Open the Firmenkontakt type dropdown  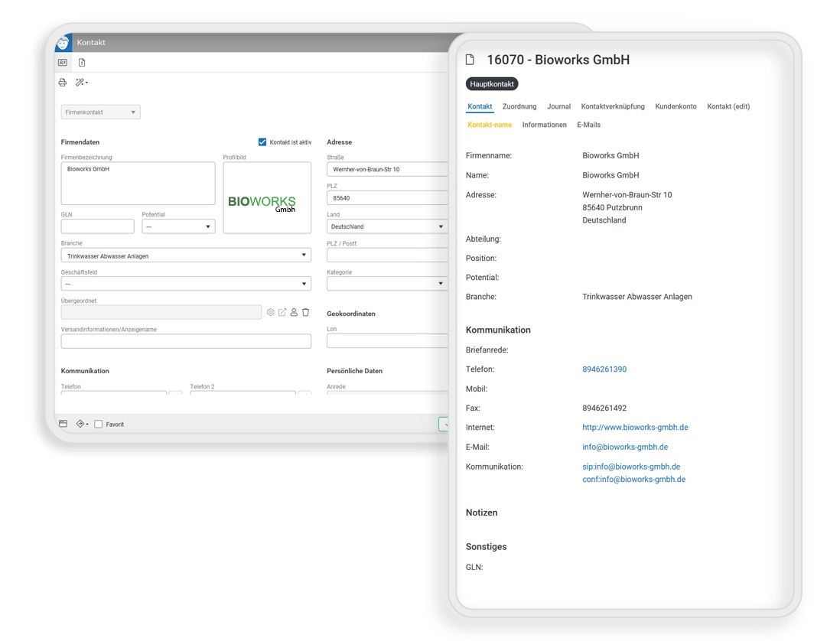pos(101,112)
